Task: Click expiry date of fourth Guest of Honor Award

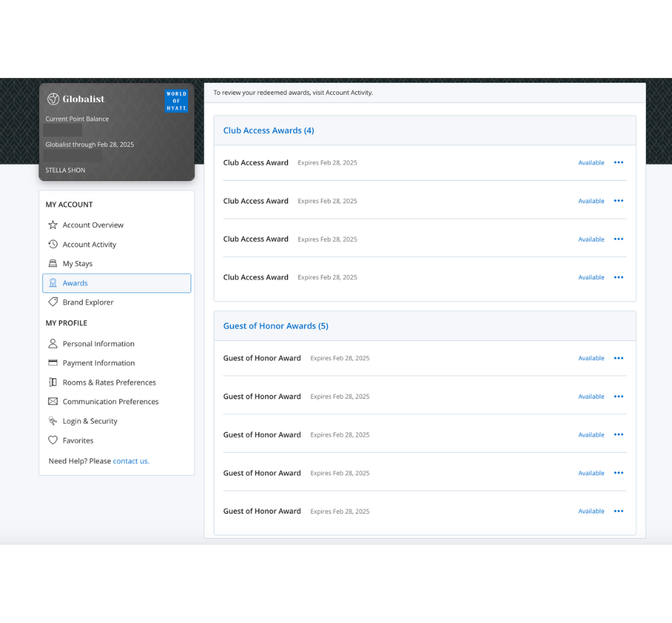Action: [x=340, y=473]
